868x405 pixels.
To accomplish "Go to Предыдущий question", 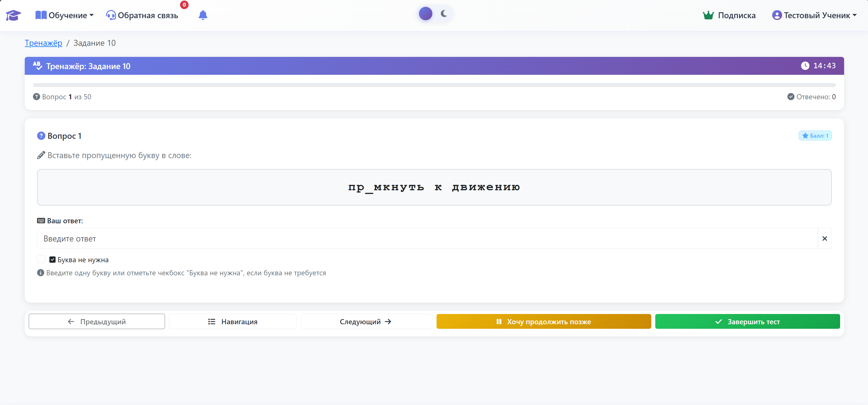I will pyautogui.click(x=97, y=321).
